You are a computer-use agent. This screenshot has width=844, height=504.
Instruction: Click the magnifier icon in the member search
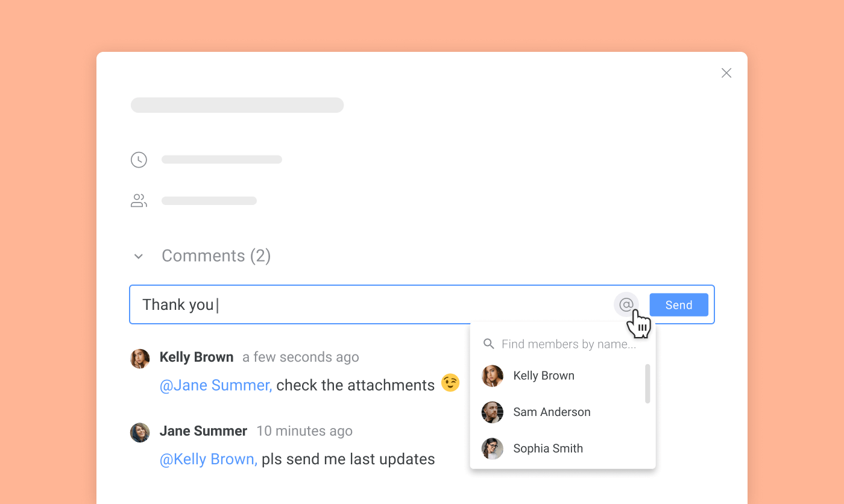click(489, 344)
